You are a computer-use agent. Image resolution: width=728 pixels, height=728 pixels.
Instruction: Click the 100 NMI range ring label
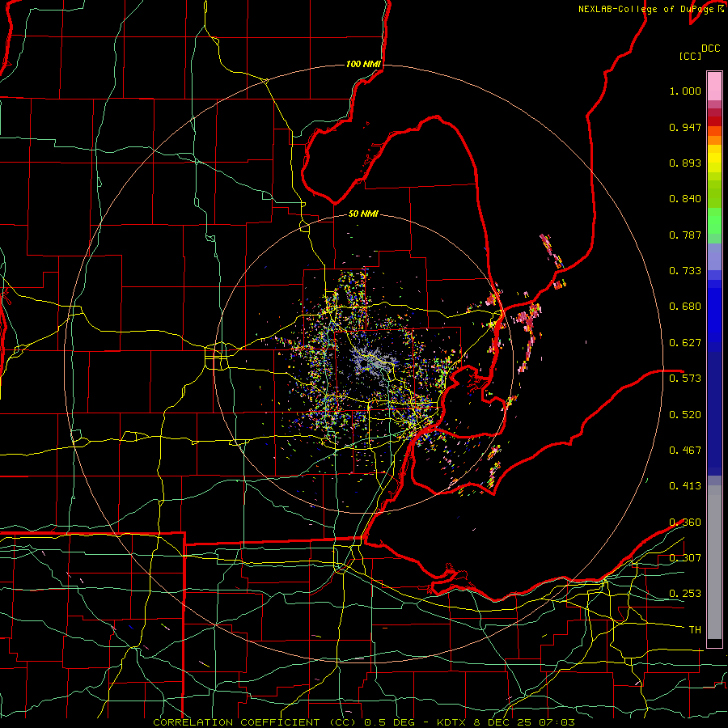point(363,64)
